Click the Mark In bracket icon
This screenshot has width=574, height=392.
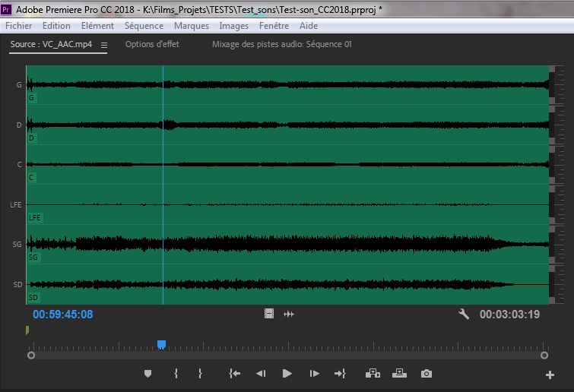(x=176, y=373)
